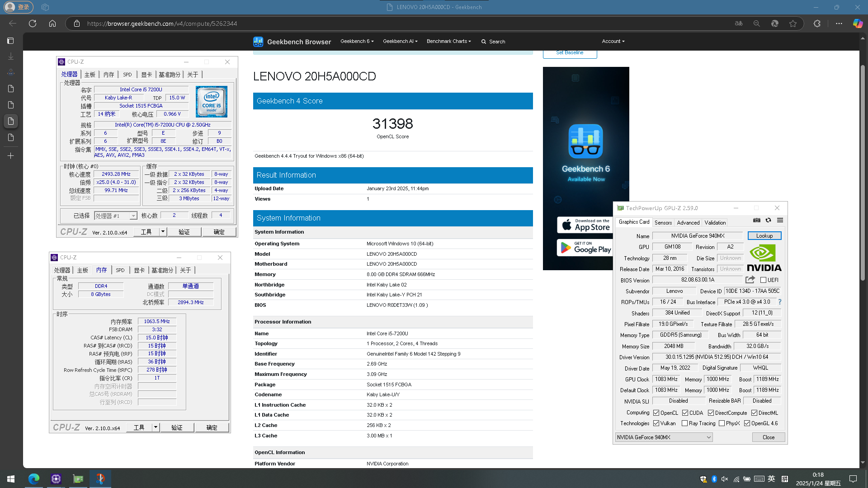Screen dimensions: 868x488
Task: Switch to Validation tab in GPU-Z
Action: click(x=715, y=222)
